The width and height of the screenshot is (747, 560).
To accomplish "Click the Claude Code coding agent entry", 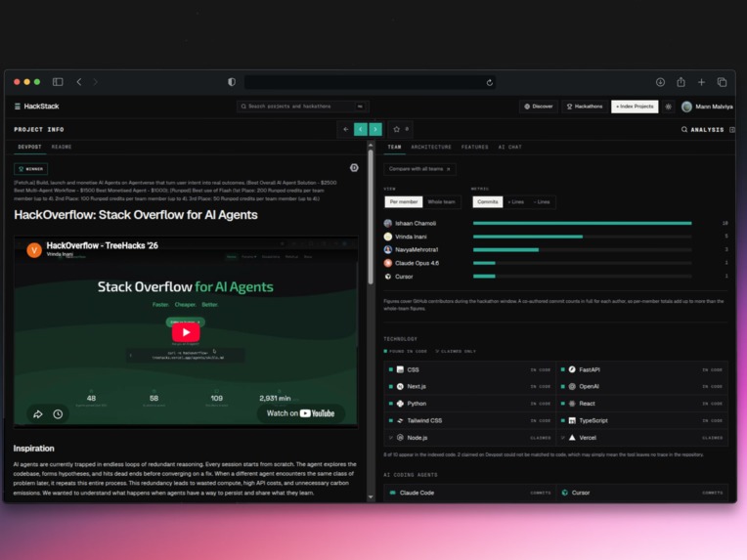I will (x=470, y=493).
